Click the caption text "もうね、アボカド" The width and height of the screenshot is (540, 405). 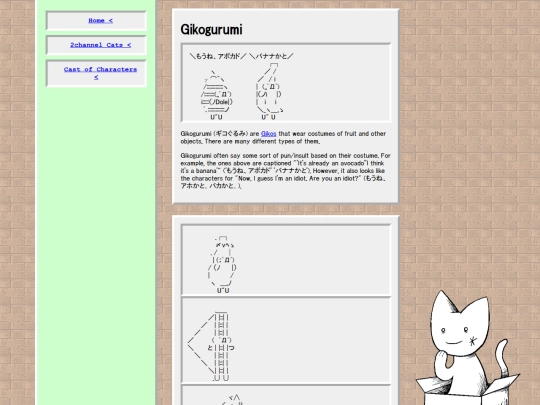[x=218, y=56]
